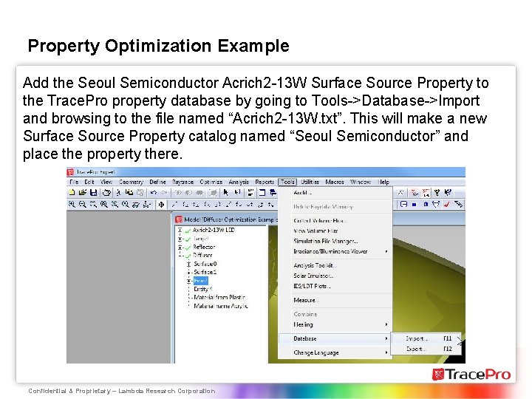Open the Healing submenu
This screenshot has width=532, height=399.
click(x=335, y=324)
